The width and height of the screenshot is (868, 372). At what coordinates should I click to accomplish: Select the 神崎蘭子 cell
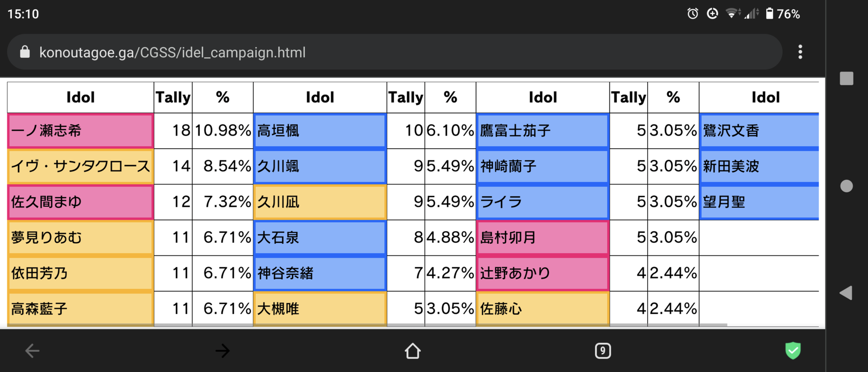pos(543,166)
